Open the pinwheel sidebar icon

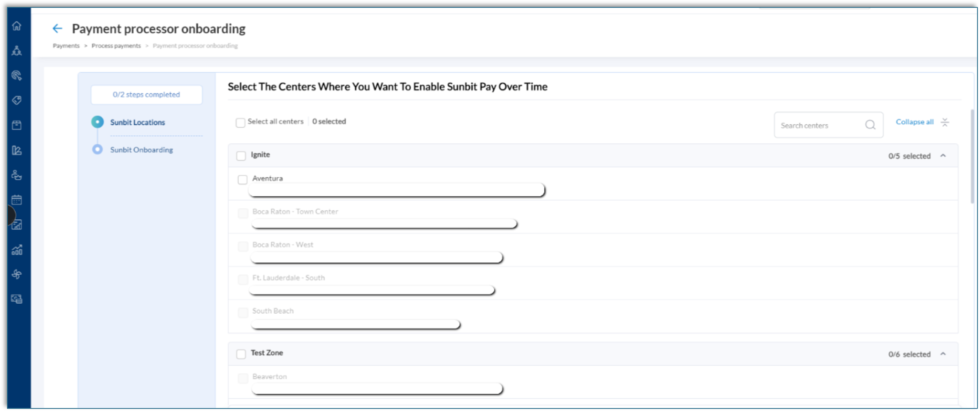click(17, 274)
